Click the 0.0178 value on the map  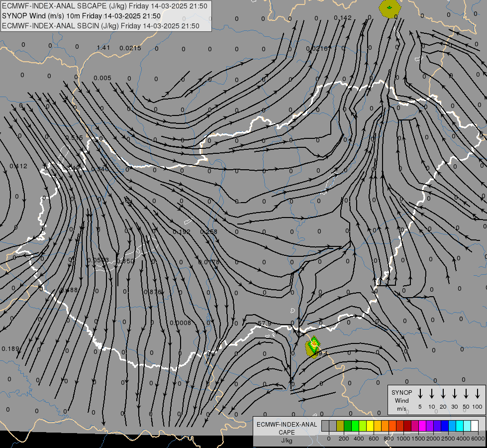point(209,262)
